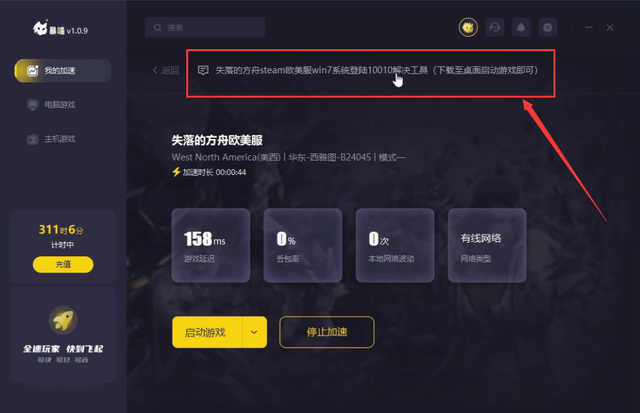Screen dimensions: 640x413
Task: Click the 停止加速 button
Action: click(327, 332)
